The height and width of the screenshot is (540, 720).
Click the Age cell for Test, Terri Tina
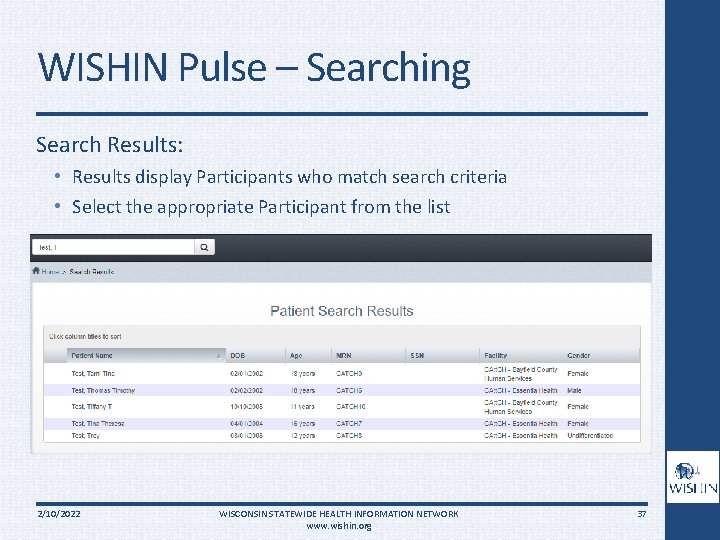pos(303,374)
